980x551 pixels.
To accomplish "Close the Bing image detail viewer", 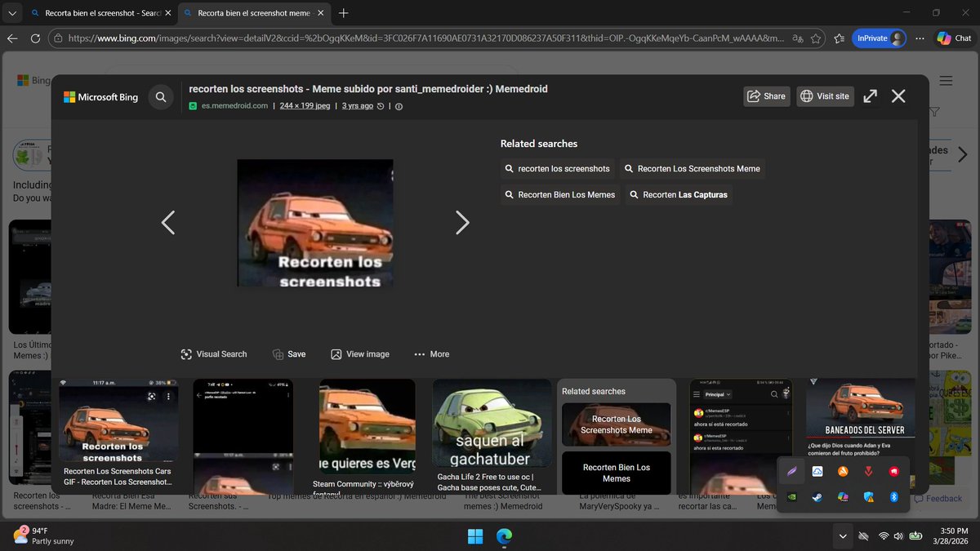I will point(898,96).
